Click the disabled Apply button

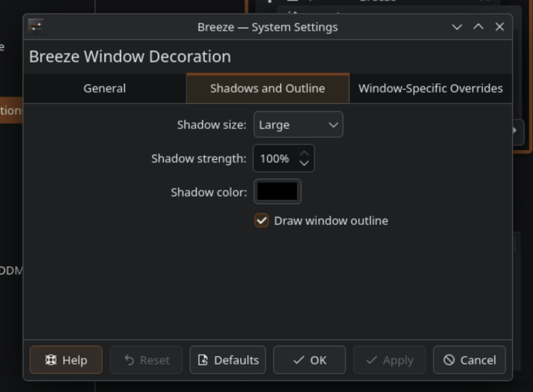tap(389, 360)
